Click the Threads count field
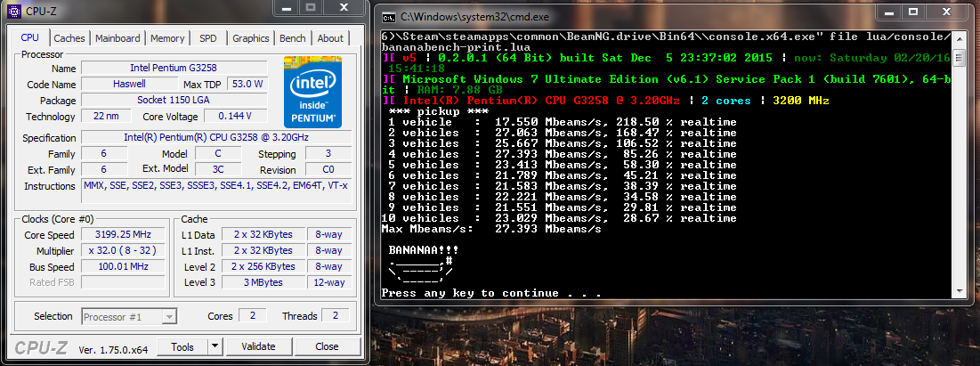980x366 pixels. click(x=336, y=316)
